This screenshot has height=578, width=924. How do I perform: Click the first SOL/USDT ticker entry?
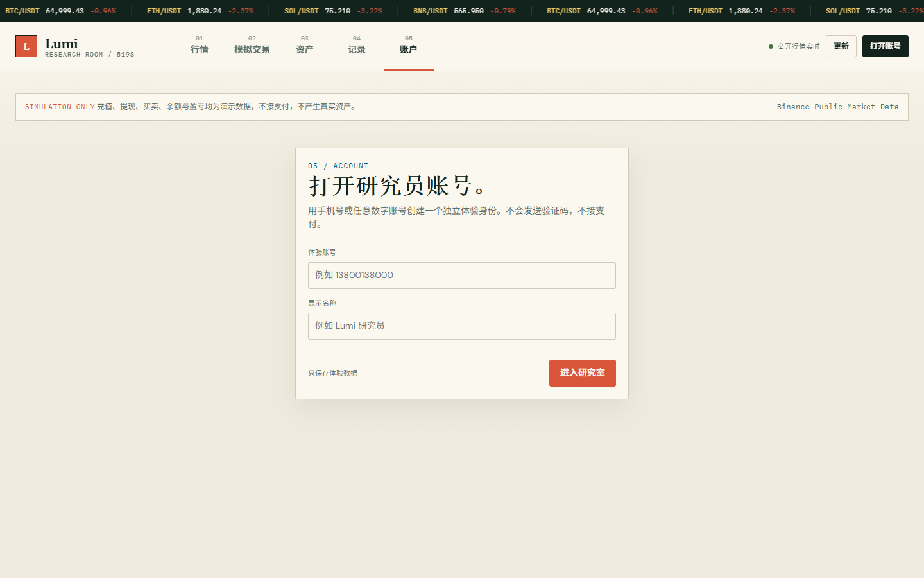(x=334, y=11)
